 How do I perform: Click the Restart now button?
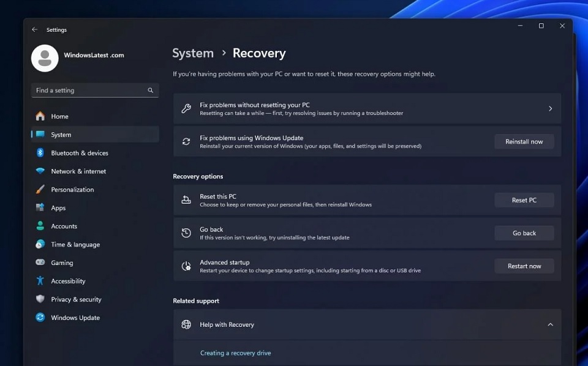click(524, 266)
